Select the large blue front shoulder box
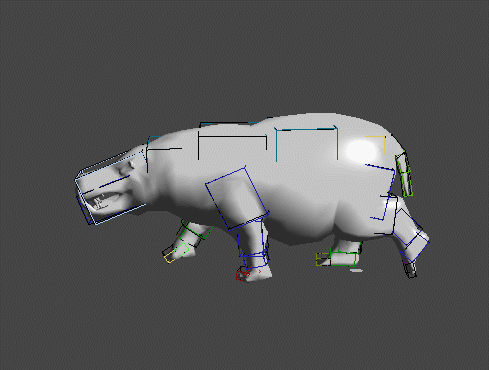The image size is (489, 370). click(237, 198)
